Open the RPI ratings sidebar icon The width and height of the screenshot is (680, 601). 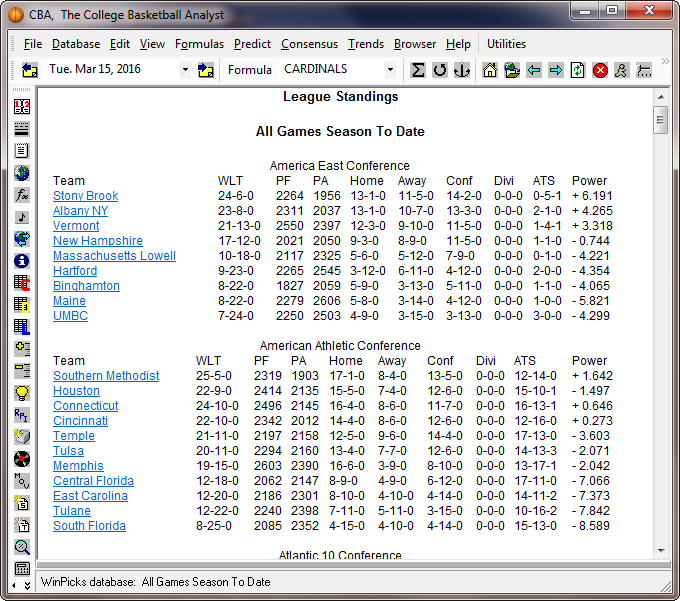(21, 415)
